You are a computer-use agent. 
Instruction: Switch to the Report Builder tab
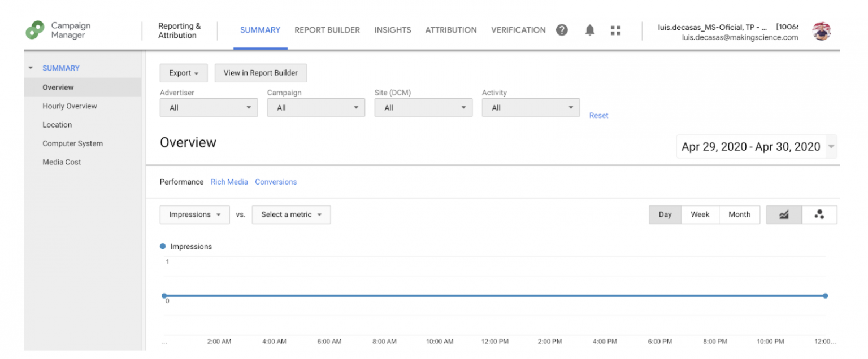tap(327, 30)
